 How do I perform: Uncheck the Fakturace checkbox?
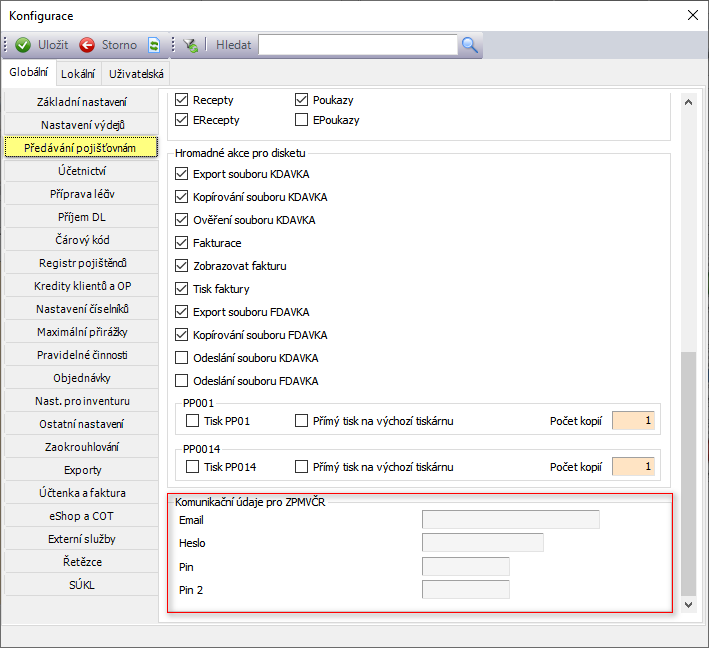coord(182,243)
